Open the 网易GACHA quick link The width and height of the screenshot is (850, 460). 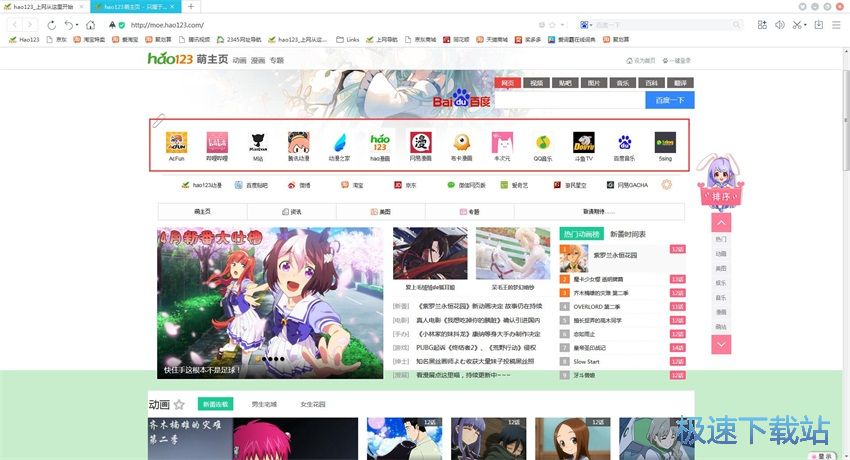click(x=627, y=185)
